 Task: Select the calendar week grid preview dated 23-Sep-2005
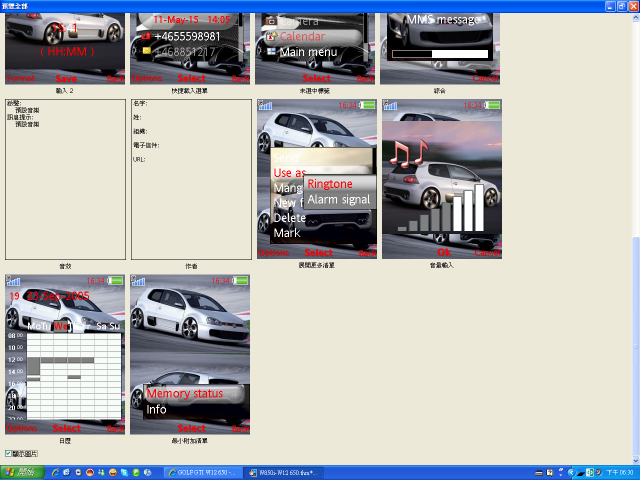[x=65, y=354]
